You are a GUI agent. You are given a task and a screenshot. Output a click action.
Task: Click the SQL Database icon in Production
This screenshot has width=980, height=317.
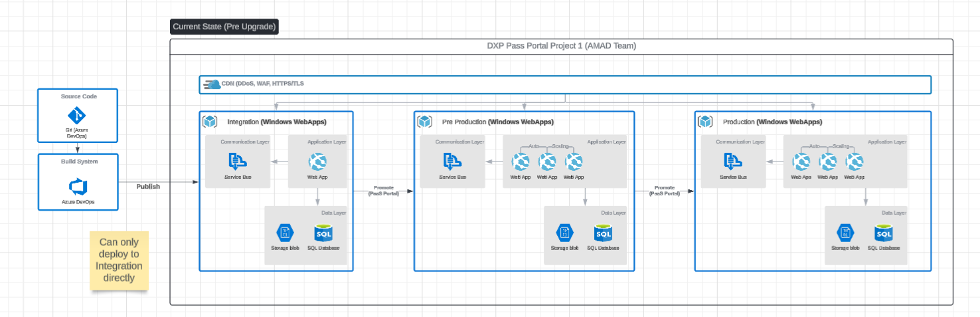click(x=884, y=233)
